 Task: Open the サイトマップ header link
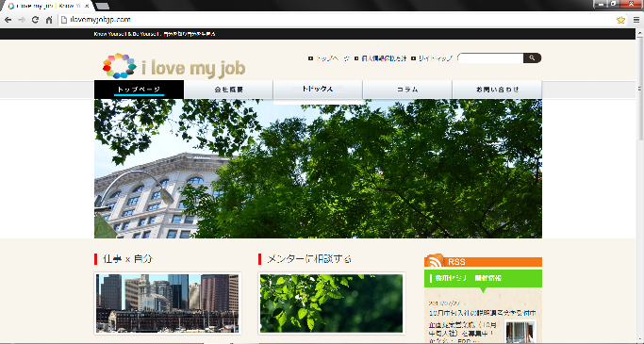(x=436, y=58)
